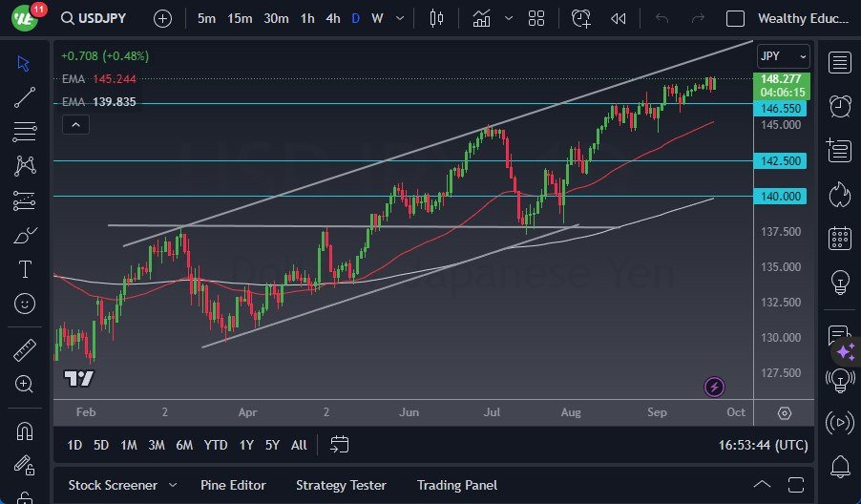Open the economic calendar panel

click(x=840, y=238)
